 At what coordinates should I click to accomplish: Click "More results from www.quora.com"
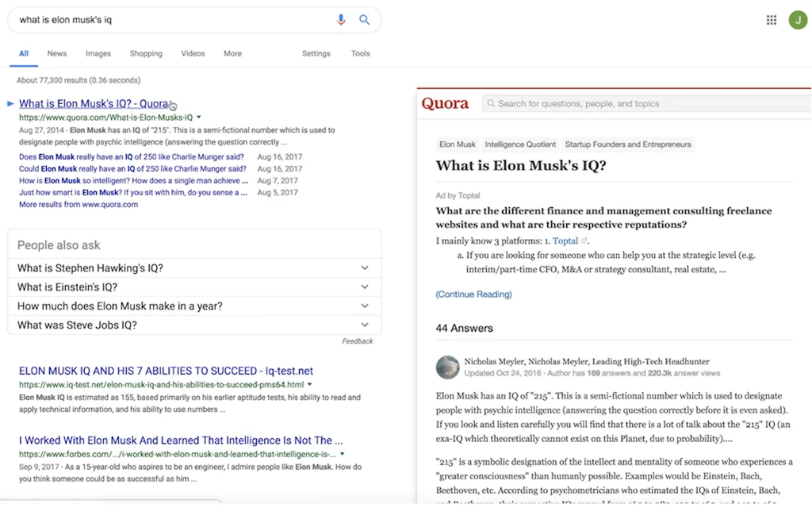(79, 204)
